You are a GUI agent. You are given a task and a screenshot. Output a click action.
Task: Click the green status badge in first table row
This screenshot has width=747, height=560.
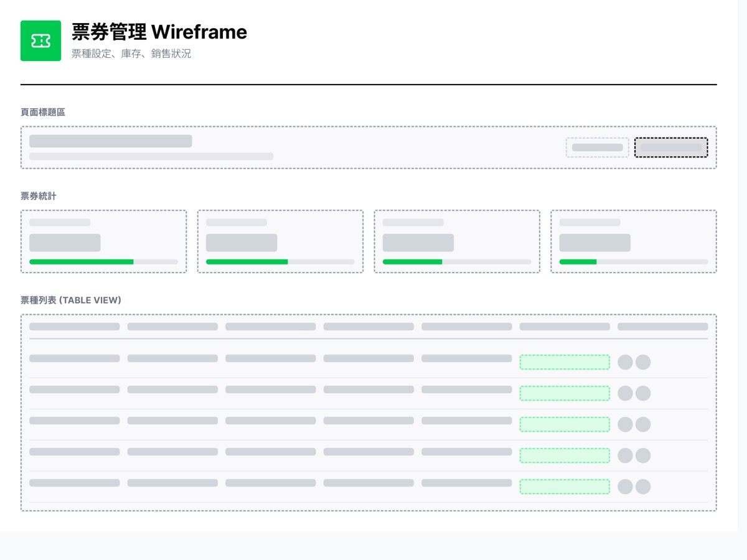click(x=565, y=362)
